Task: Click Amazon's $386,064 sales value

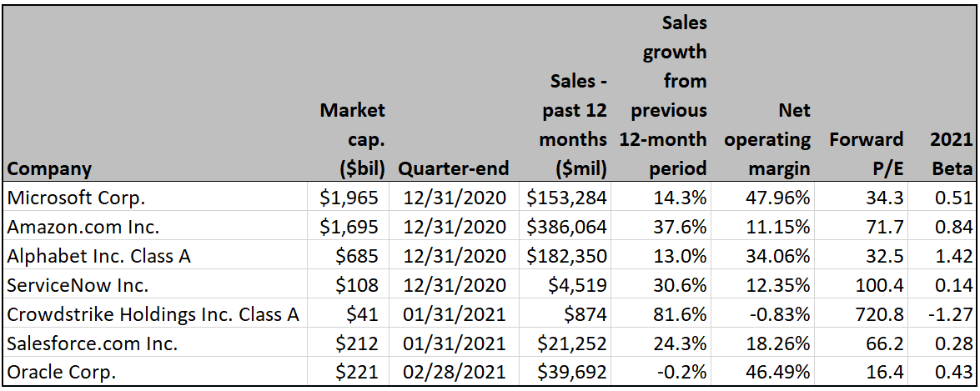Action: click(567, 227)
